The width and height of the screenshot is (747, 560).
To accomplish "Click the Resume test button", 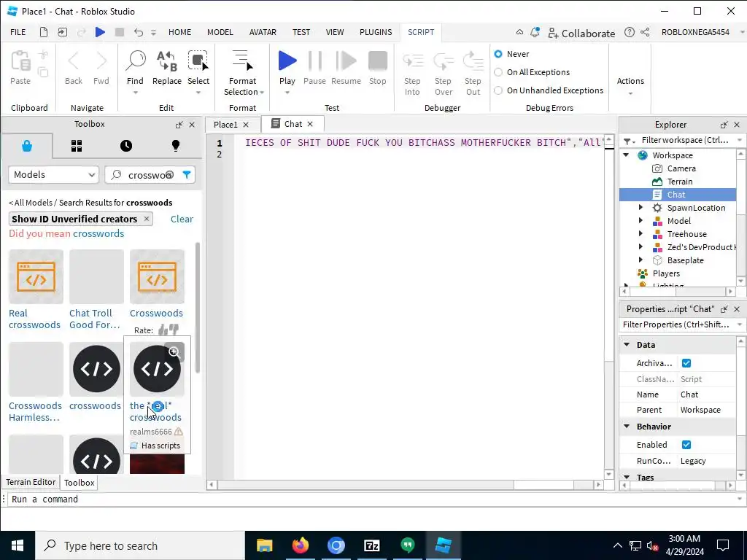I will tap(347, 61).
